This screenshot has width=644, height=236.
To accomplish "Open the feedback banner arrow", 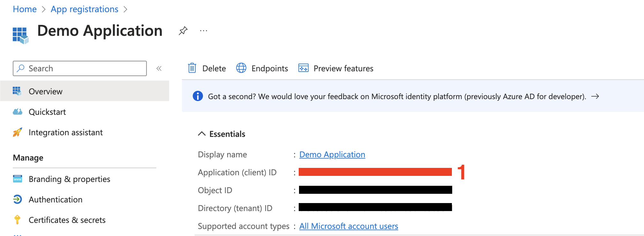I will [595, 96].
